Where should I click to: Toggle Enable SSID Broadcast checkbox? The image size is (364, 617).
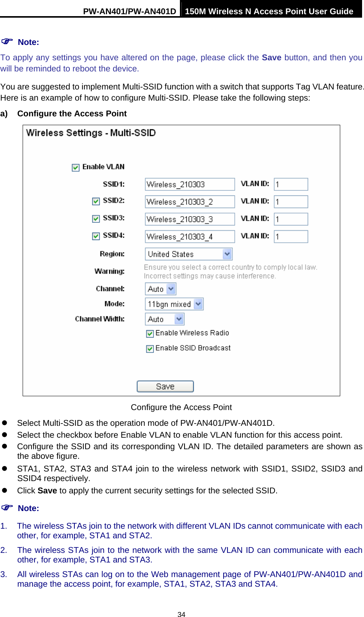coord(150,349)
